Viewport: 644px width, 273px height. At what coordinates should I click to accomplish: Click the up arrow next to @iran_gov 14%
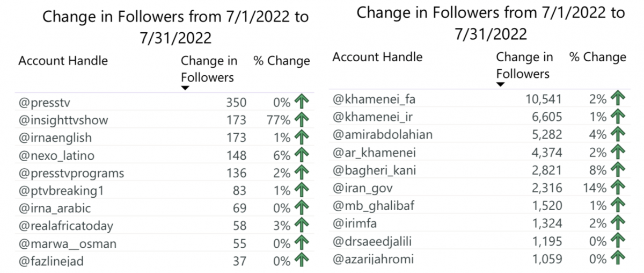tap(618, 188)
